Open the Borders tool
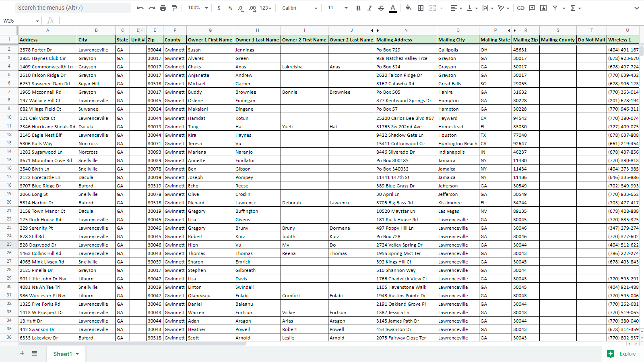644x362 pixels. (421, 8)
